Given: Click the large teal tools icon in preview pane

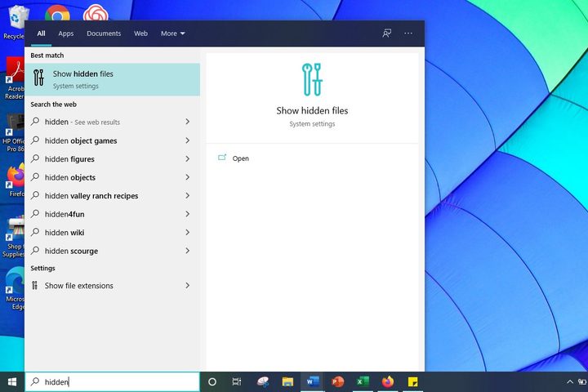Looking at the screenshot, I should [x=312, y=79].
